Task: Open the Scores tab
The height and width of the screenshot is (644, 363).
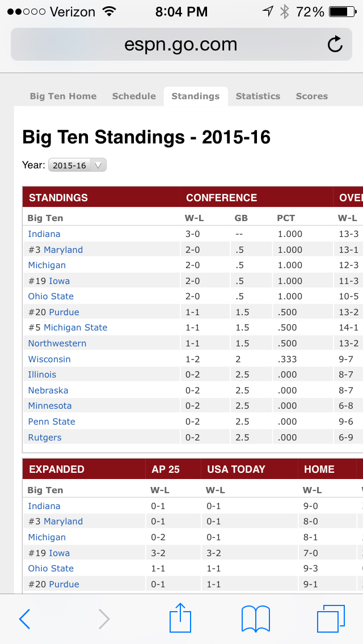Action: 312,96
